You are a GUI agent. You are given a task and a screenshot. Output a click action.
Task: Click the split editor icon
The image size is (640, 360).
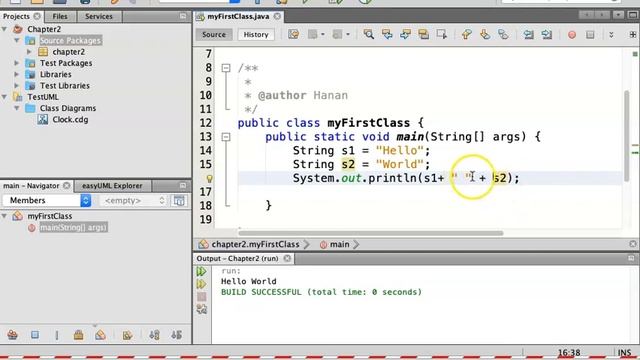point(633,35)
